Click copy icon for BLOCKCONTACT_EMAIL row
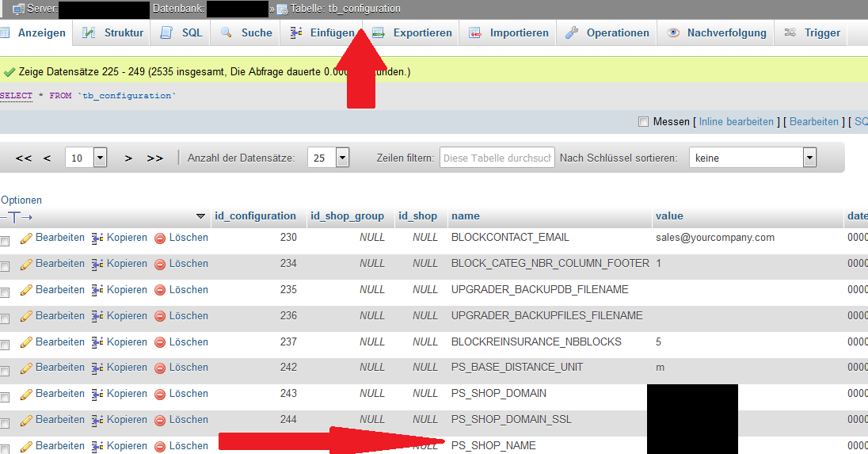 pos(97,238)
